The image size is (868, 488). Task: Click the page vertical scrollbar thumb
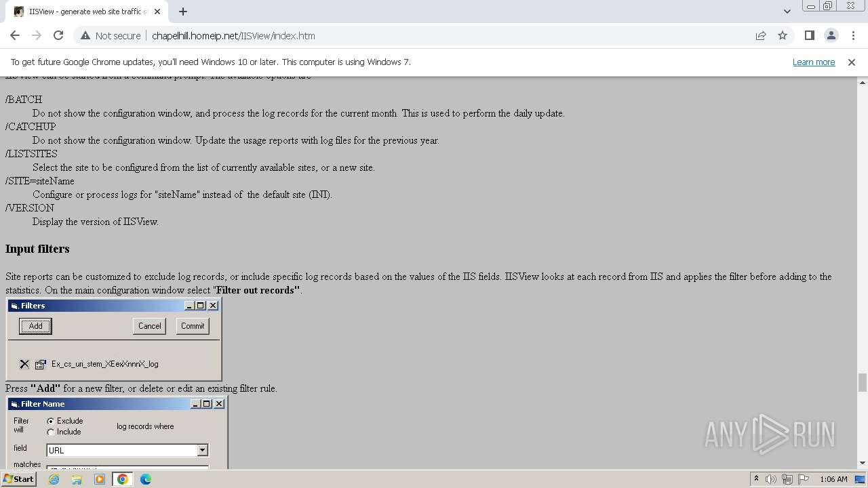coord(862,382)
